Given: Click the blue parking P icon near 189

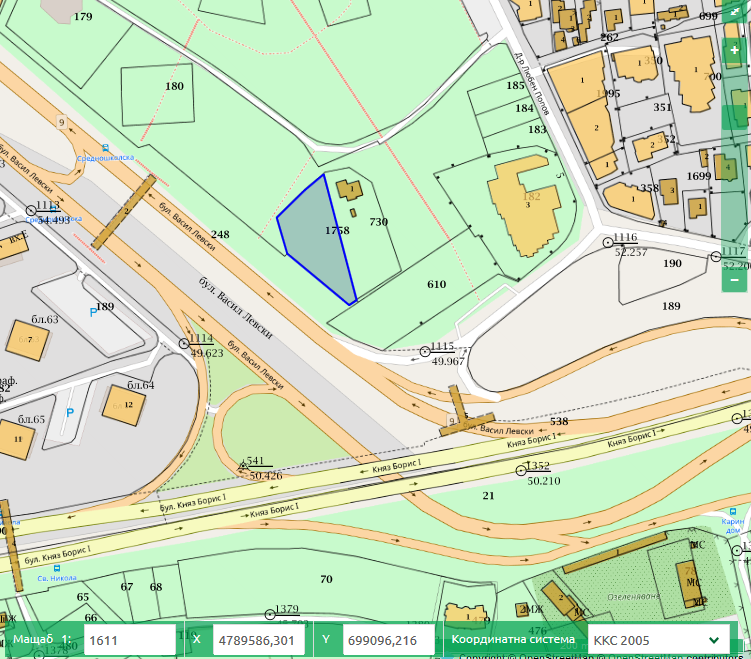Looking at the screenshot, I should [x=95, y=313].
